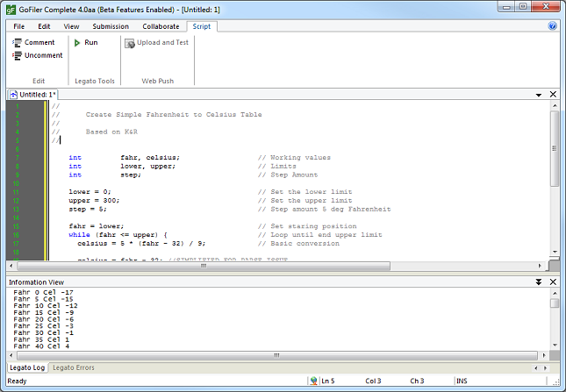This screenshot has width=566, height=392.
Task: Click the Uncomment button label
Action: point(43,55)
